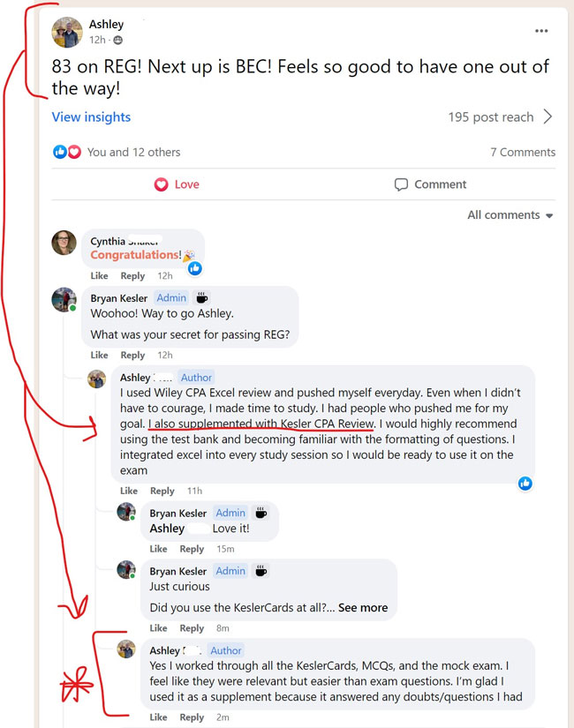The width and height of the screenshot is (574, 728).
Task: Expand See more on KeslerCards comment
Action: 363,608
